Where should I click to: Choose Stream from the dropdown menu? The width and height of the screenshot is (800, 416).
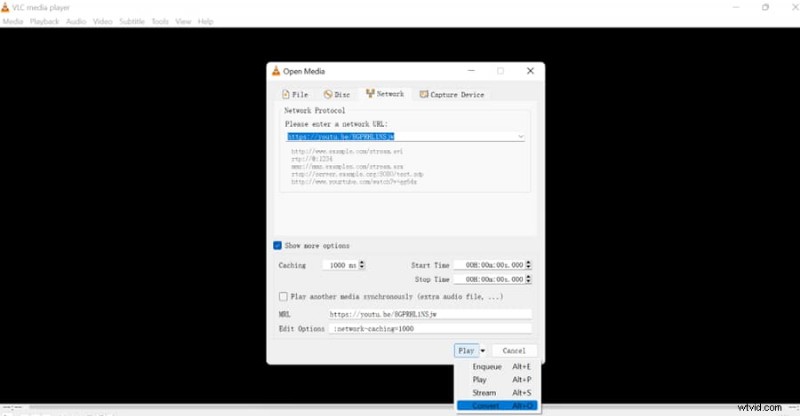[497, 393]
